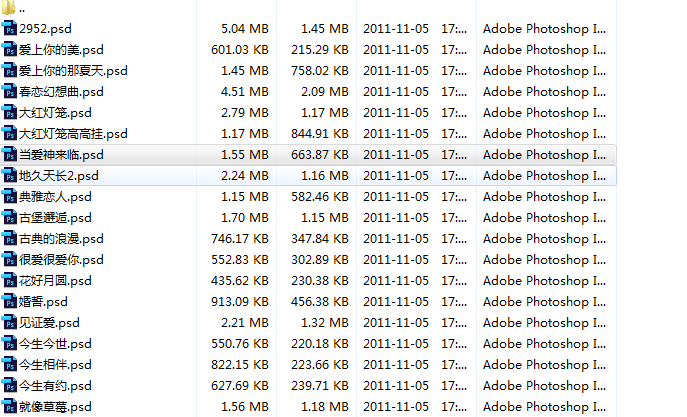The width and height of the screenshot is (687, 417).
Task: Click the 地久天长2.psd entry
Action: tap(58, 176)
